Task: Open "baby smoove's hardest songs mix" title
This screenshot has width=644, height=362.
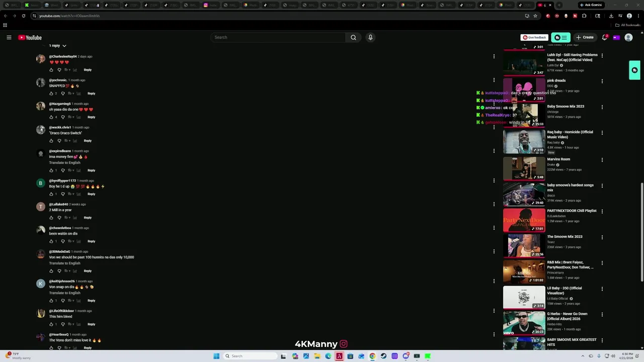Action: pos(570,188)
